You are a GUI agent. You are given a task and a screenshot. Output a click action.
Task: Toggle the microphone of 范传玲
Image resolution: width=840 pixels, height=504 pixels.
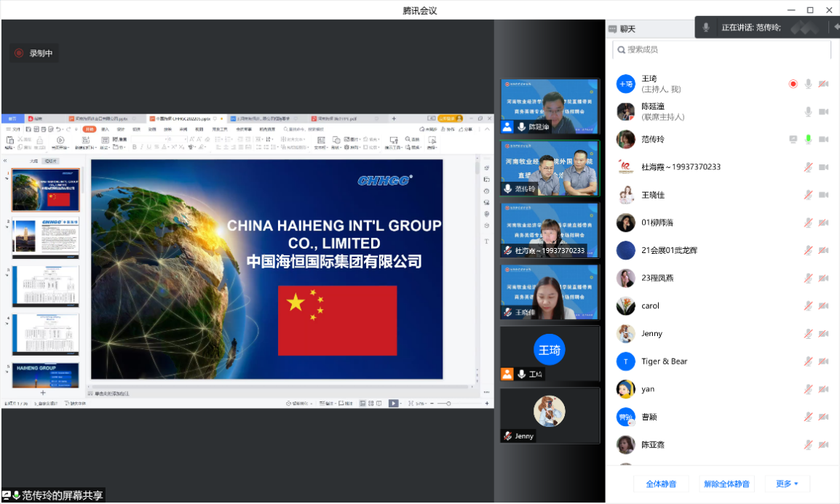(808, 139)
